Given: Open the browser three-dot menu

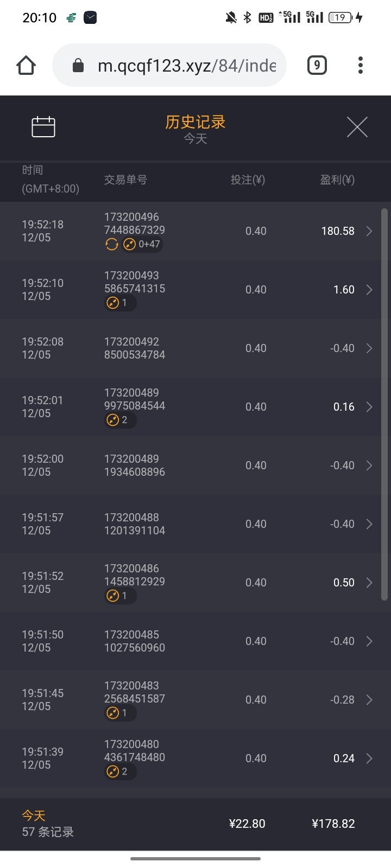Looking at the screenshot, I should click(x=360, y=66).
